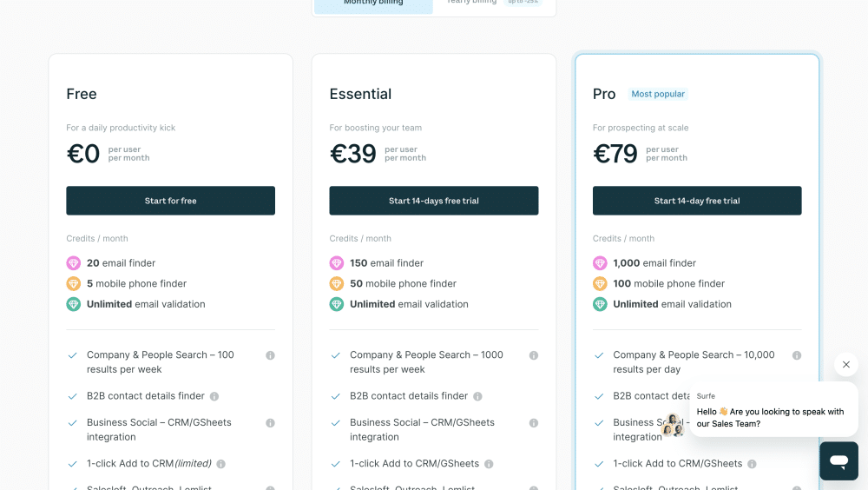Image resolution: width=868 pixels, height=490 pixels.
Task: Open info beside Essential B2B contact details finder
Action: click(x=477, y=396)
